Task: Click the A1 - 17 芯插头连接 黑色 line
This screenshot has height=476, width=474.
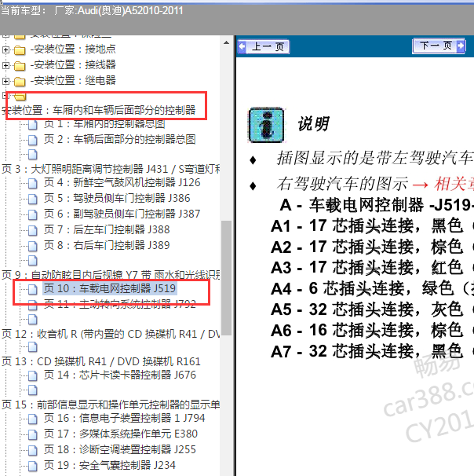Action: pos(372,226)
